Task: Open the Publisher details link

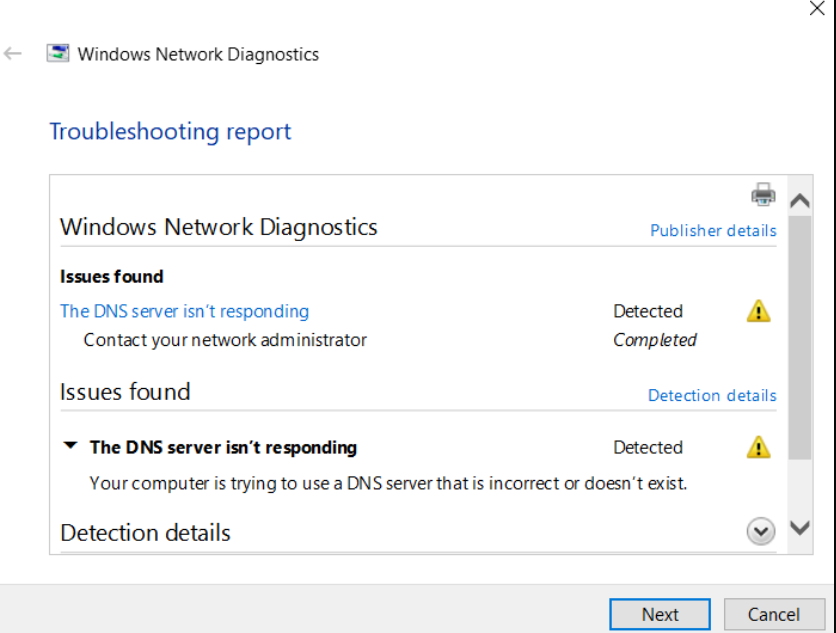Action: (x=713, y=231)
